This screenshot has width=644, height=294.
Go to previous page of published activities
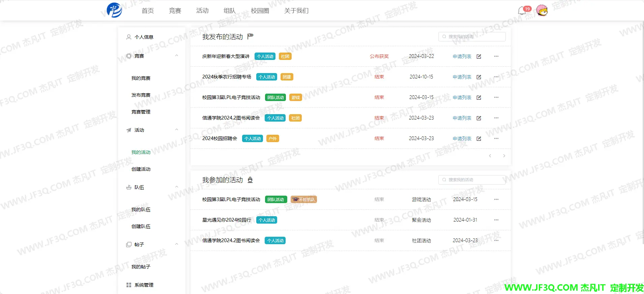[x=490, y=156]
